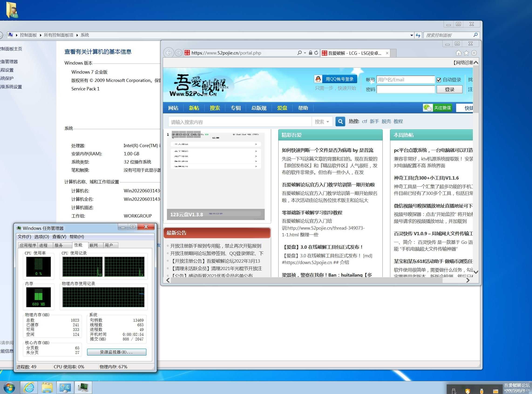This screenshot has height=394, width=532.
Task: Click the 登录 login button
Action: click(449, 89)
